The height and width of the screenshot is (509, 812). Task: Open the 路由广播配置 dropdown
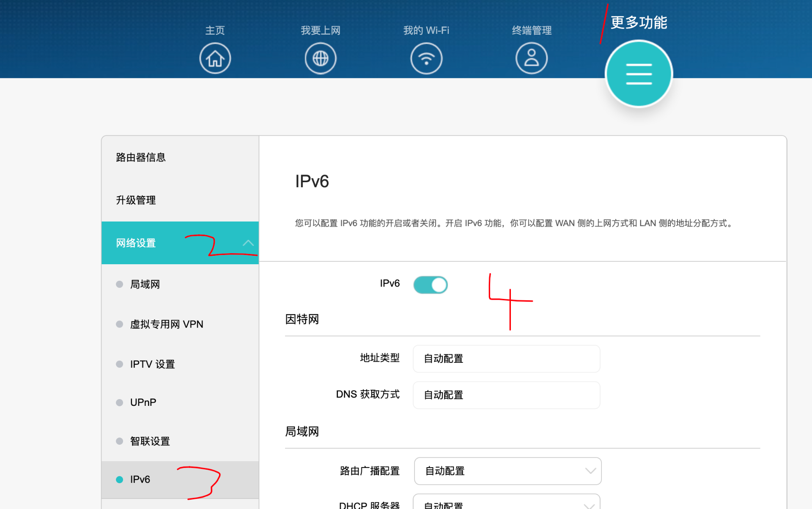pyautogui.click(x=507, y=471)
